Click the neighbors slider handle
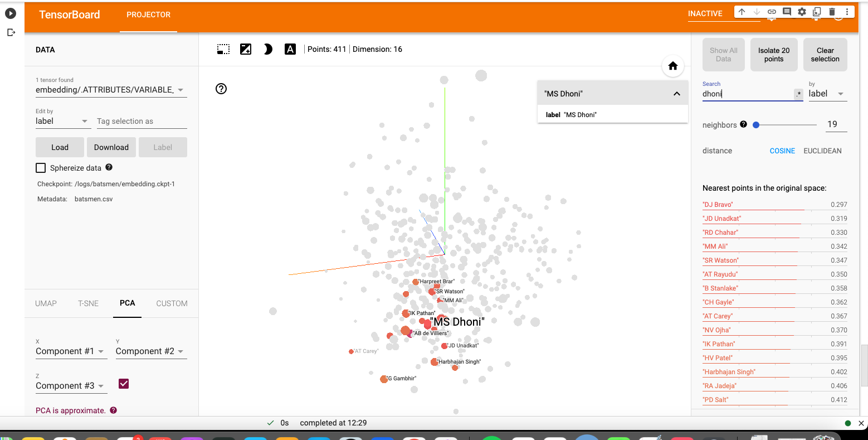 [x=756, y=125]
